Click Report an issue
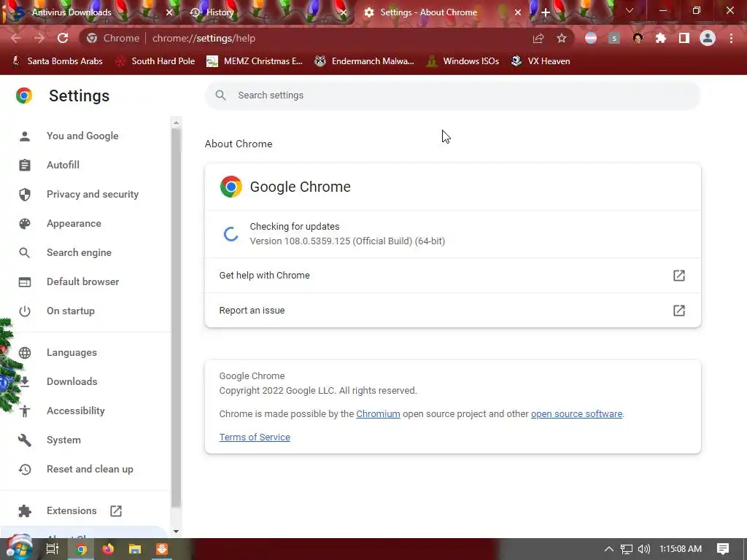 pyautogui.click(x=452, y=311)
